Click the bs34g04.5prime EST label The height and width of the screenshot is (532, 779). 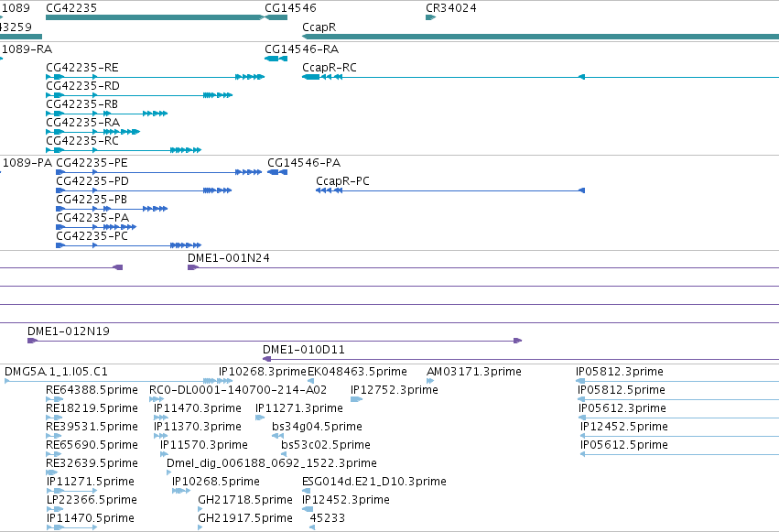[317, 427]
